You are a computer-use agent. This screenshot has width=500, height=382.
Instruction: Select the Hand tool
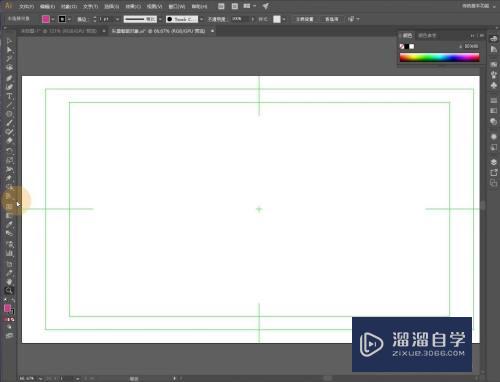point(9,282)
